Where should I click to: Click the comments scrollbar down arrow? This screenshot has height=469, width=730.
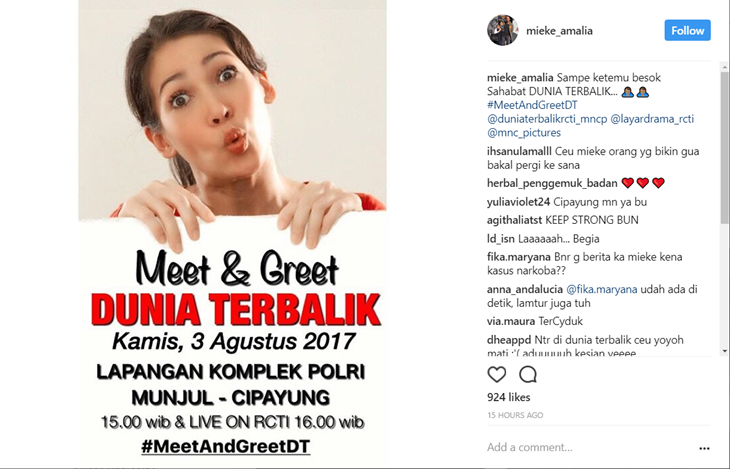coord(724,351)
